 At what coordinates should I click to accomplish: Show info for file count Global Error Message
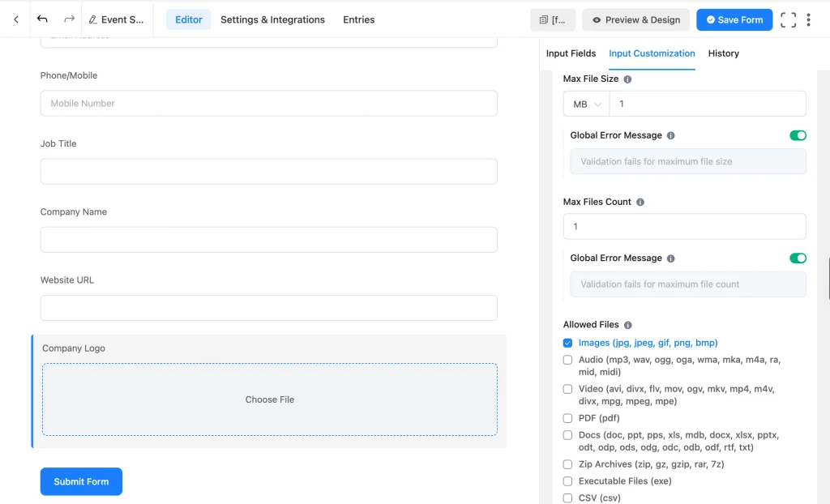tap(670, 258)
